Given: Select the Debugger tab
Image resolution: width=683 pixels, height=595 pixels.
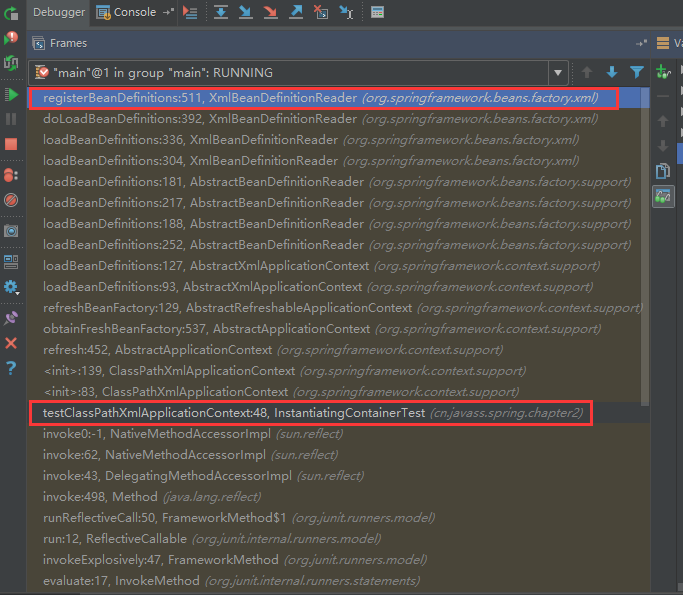Looking at the screenshot, I should (x=58, y=12).
